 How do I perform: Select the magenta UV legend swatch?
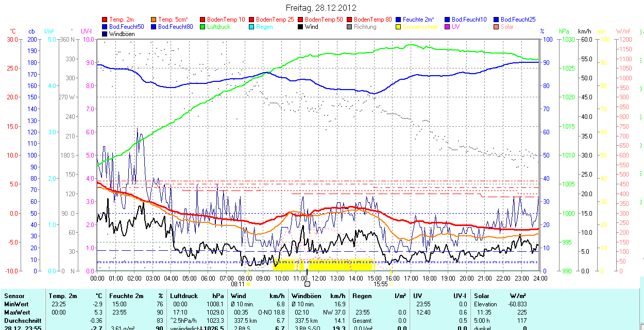coord(448,27)
